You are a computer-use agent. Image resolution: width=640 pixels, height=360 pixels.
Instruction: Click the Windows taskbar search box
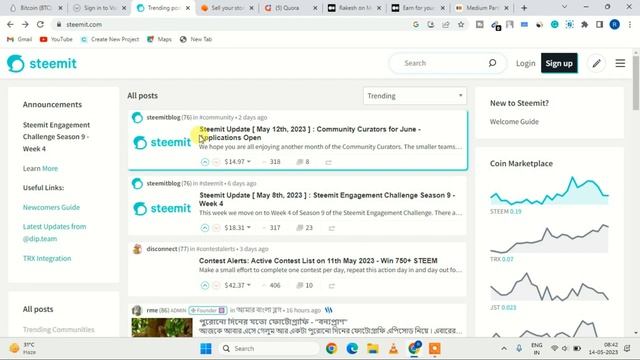(x=269, y=349)
